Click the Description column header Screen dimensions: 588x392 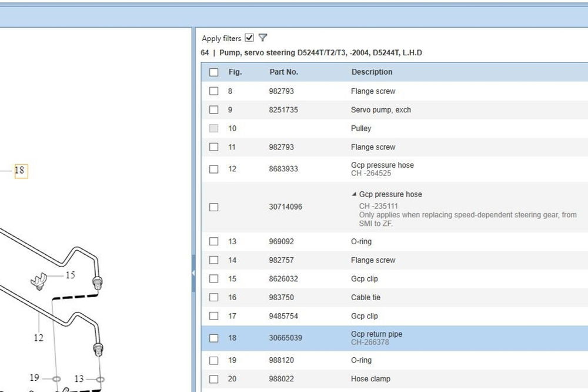372,72
